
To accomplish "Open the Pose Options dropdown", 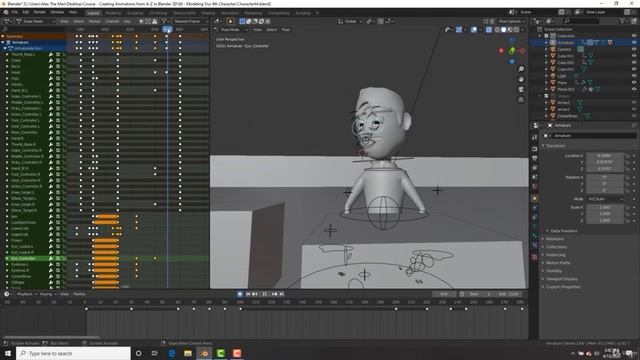I will point(512,21).
